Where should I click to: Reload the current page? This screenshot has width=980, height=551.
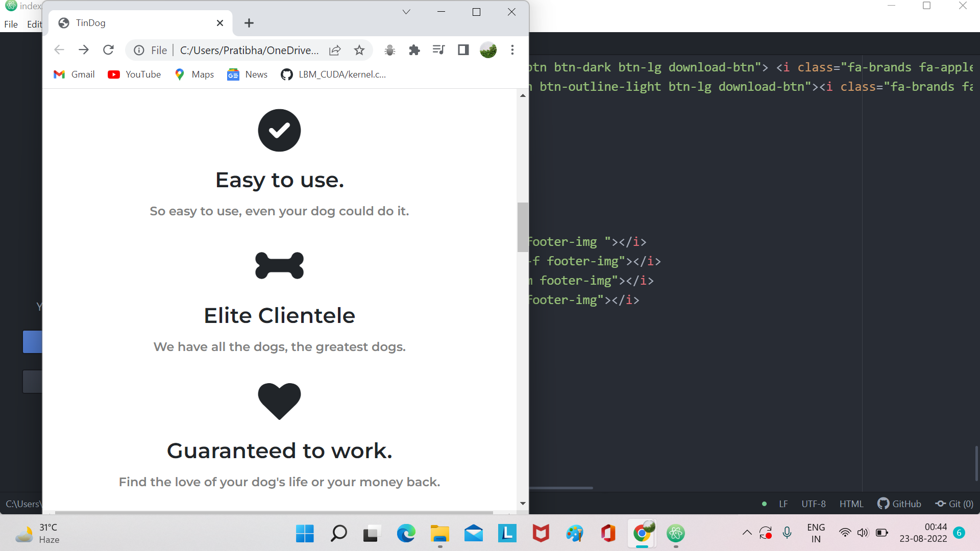pyautogui.click(x=108, y=49)
